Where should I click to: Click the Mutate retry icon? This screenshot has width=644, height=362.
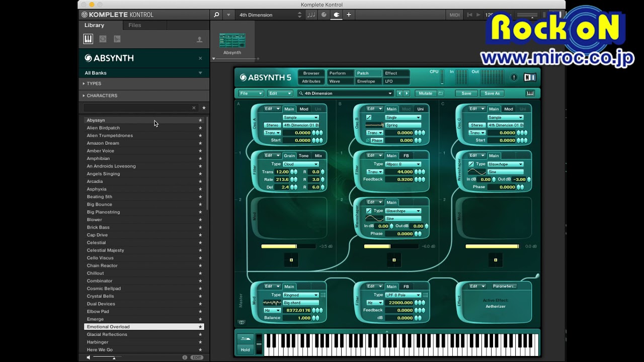441,93
